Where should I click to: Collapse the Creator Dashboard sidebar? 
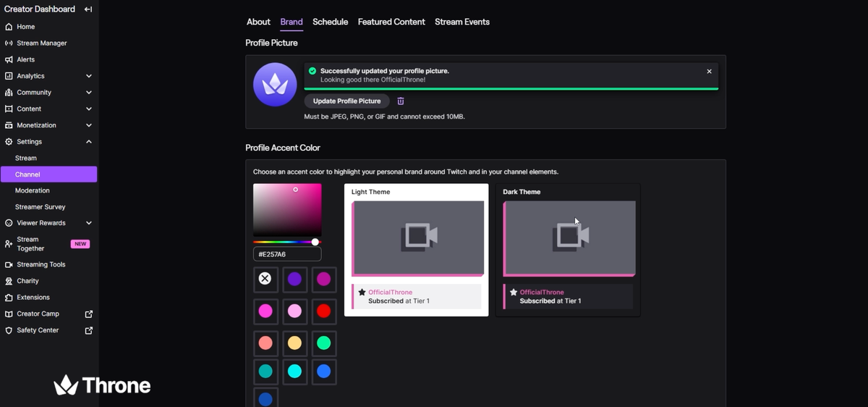88,9
